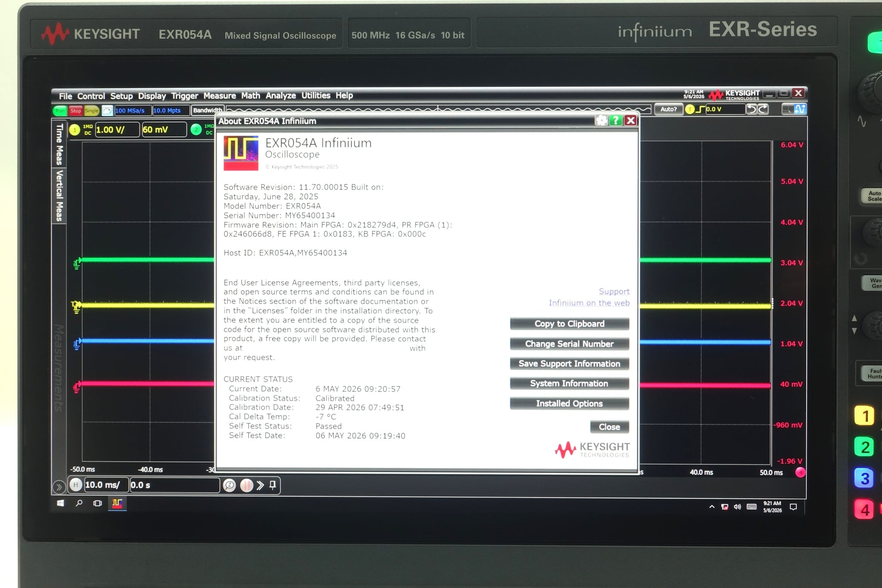
Task: Click the clear display icon beside Single
Action: tap(107, 111)
